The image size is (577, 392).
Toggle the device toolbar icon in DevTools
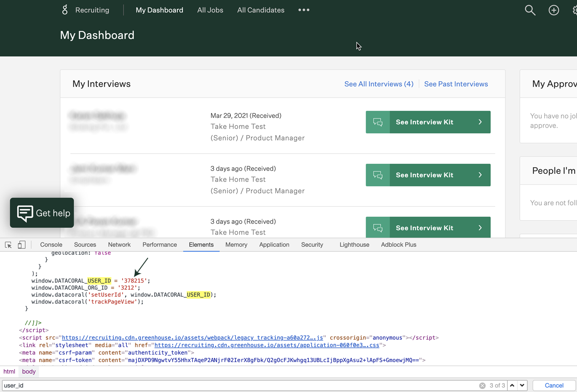[x=21, y=245]
